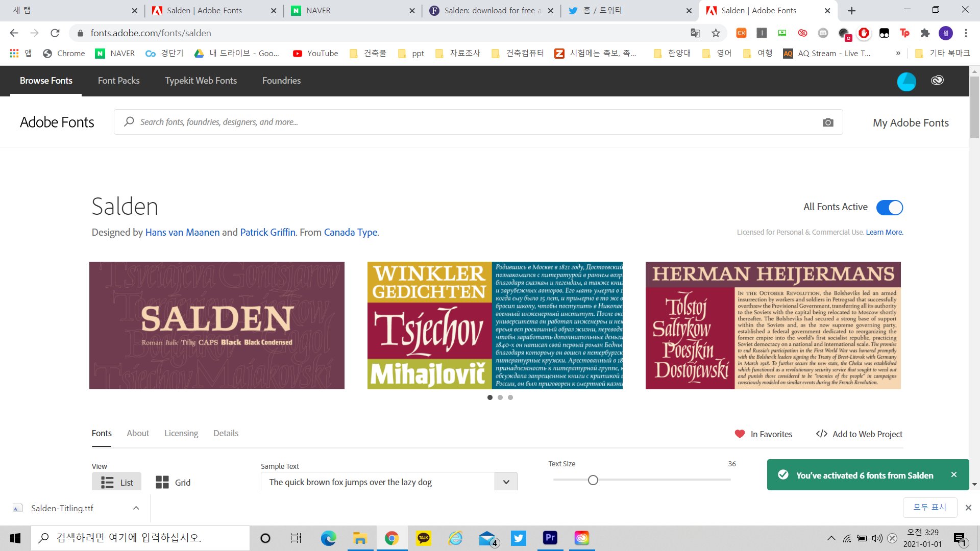Screen dimensions: 980x551
Task: Open visual search with the camera icon
Action: tap(828, 122)
